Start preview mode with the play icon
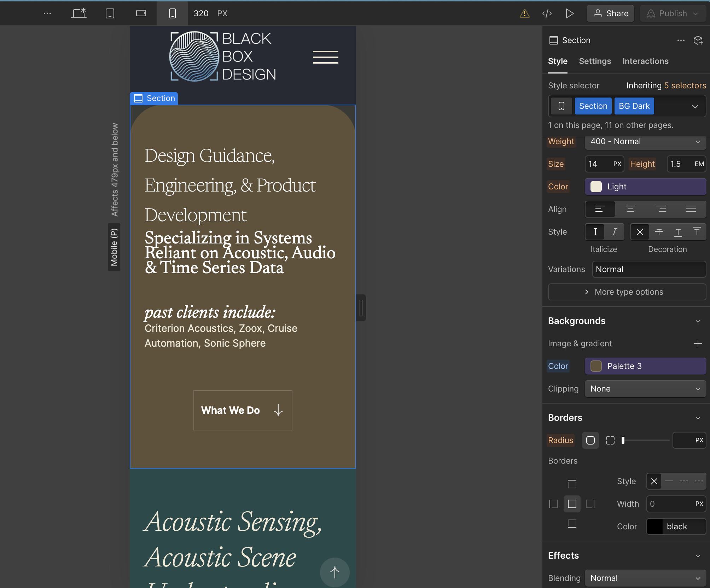Image resolution: width=710 pixels, height=588 pixels. [x=570, y=13]
